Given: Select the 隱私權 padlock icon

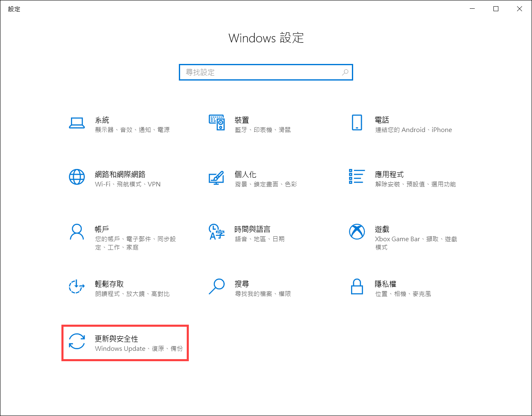Looking at the screenshot, I should (356, 287).
